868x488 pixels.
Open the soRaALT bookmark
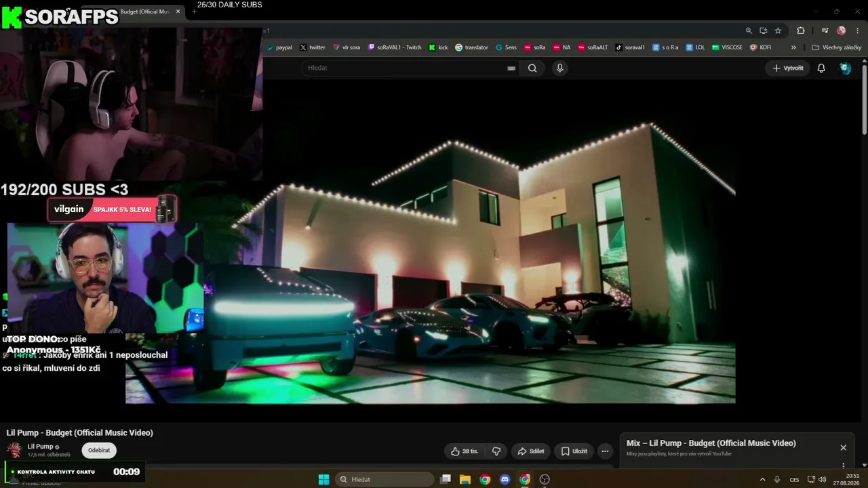point(593,47)
